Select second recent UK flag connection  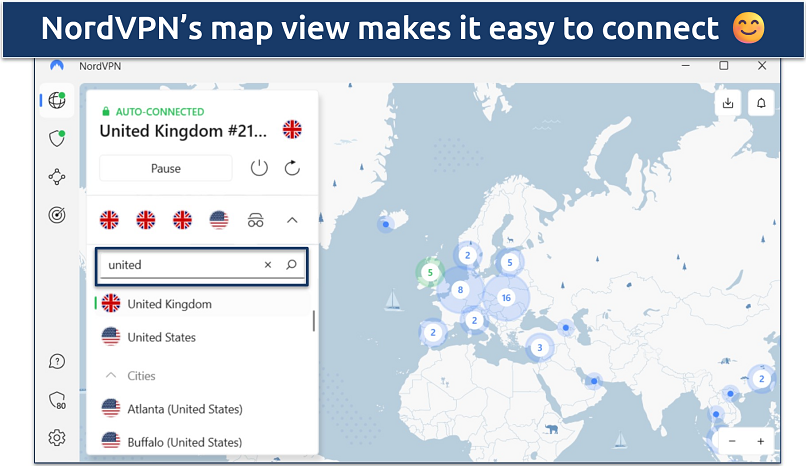(145, 220)
